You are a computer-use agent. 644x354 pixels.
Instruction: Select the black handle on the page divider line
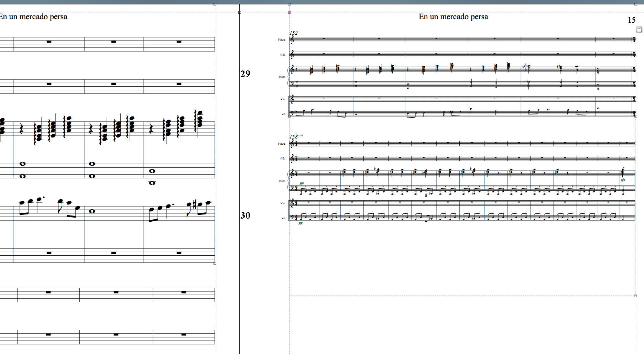(240, 12)
